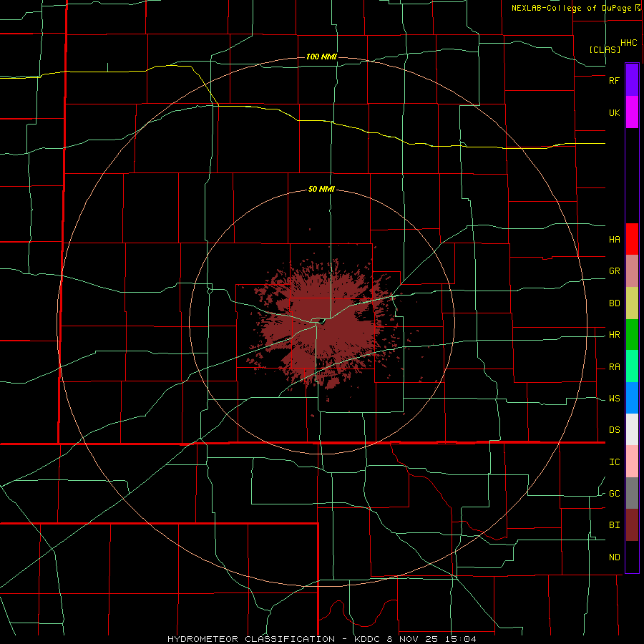Click the "DS" legend label text
This screenshot has width=644, height=644.
(614, 430)
